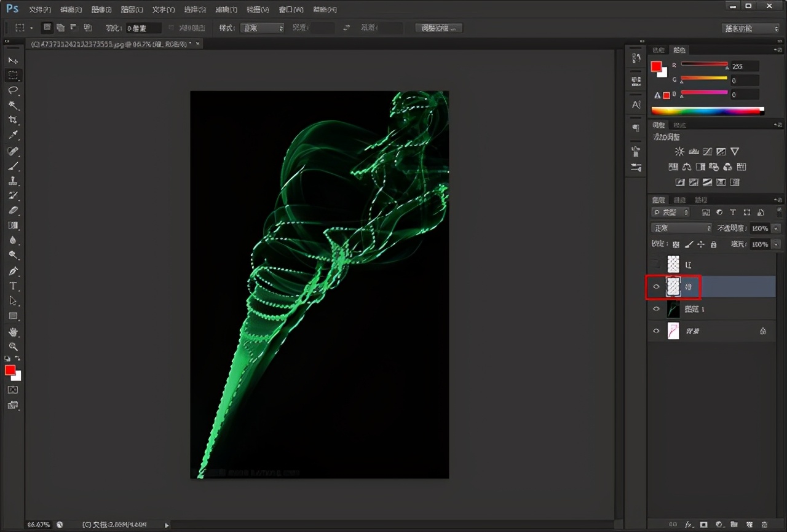The height and width of the screenshot is (532, 787).
Task: Toggle the type layer filter (T icon)
Action: point(733,212)
